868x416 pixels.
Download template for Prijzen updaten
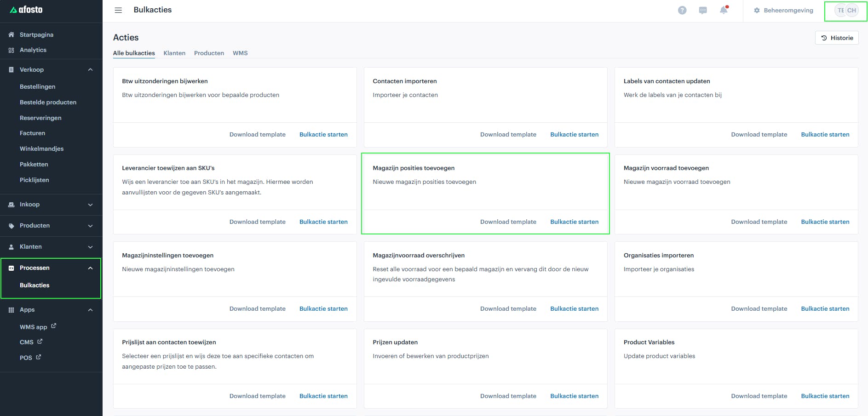tap(508, 396)
